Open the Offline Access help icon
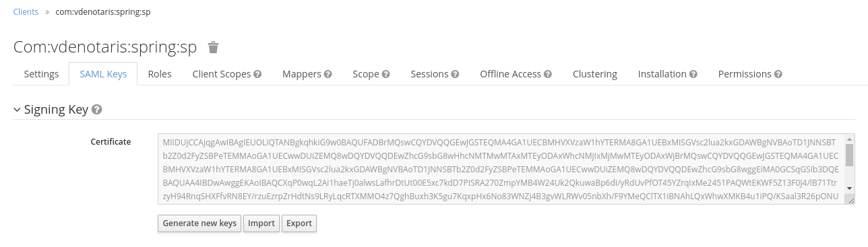 point(548,74)
